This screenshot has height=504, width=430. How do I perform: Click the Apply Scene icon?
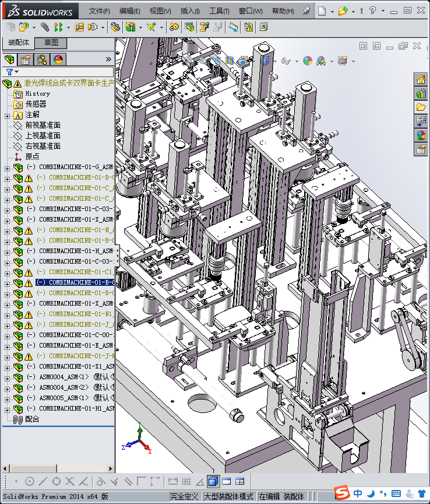point(321,61)
